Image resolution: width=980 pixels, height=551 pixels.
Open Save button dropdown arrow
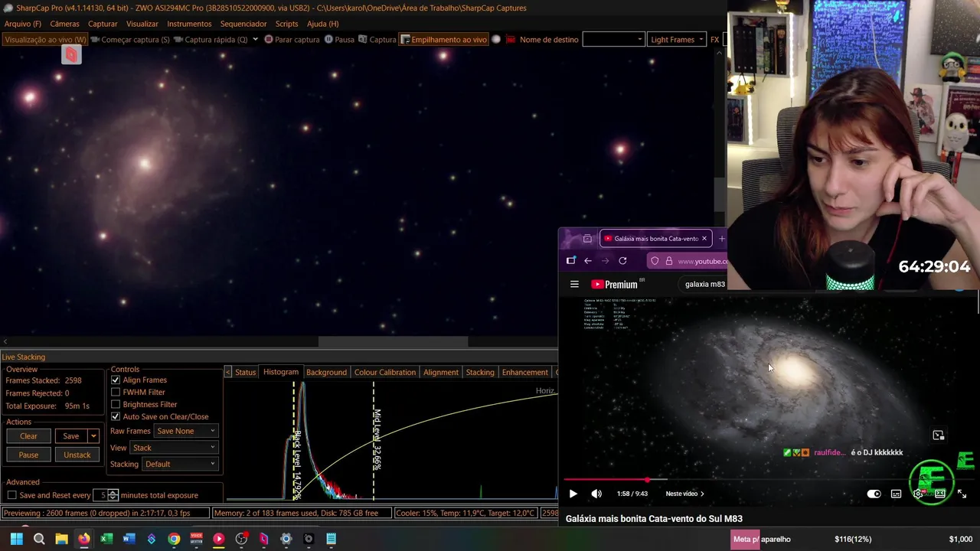[x=93, y=436]
